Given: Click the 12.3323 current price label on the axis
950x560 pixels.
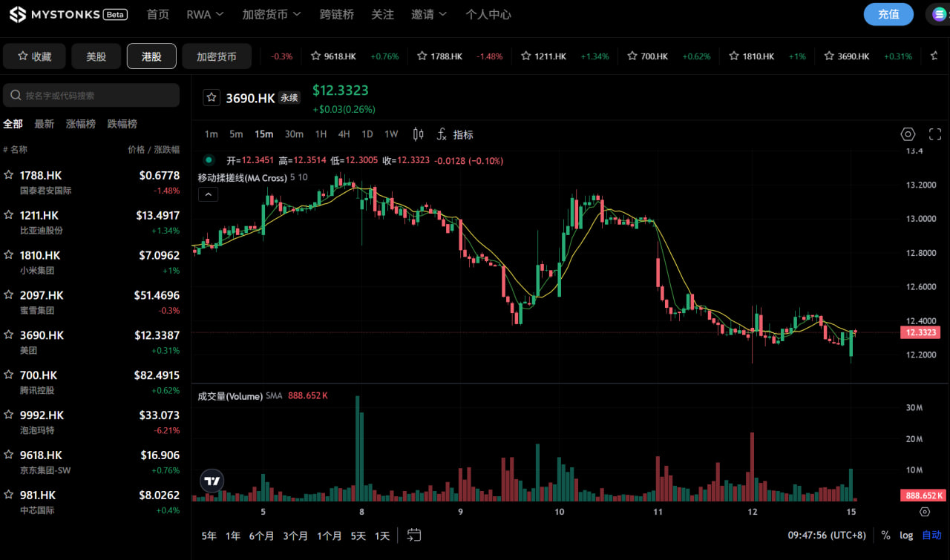Looking at the screenshot, I should click(922, 332).
